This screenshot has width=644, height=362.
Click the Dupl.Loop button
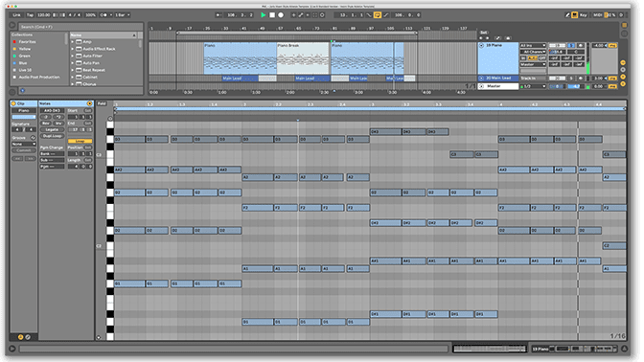point(52,136)
